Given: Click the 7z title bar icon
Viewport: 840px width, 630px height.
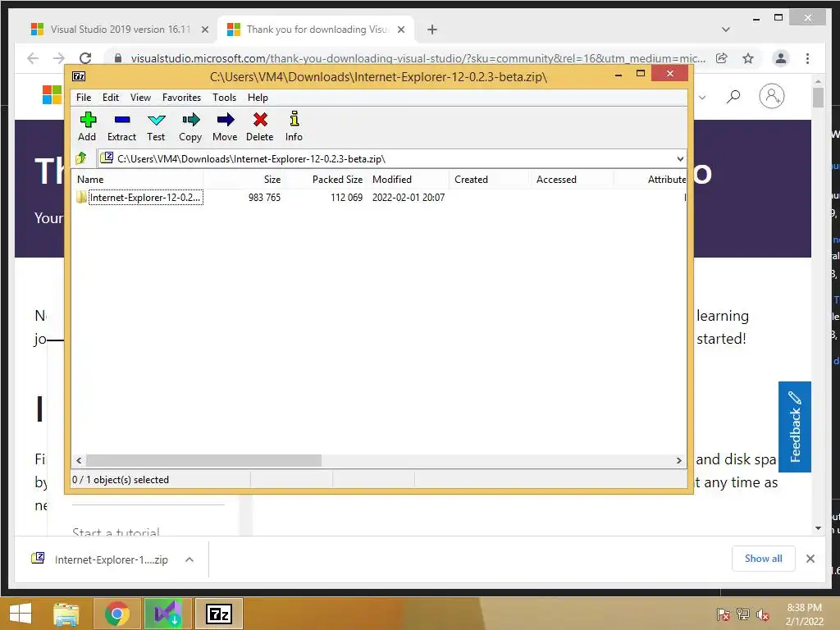Looking at the screenshot, I should tap(79, 76).
